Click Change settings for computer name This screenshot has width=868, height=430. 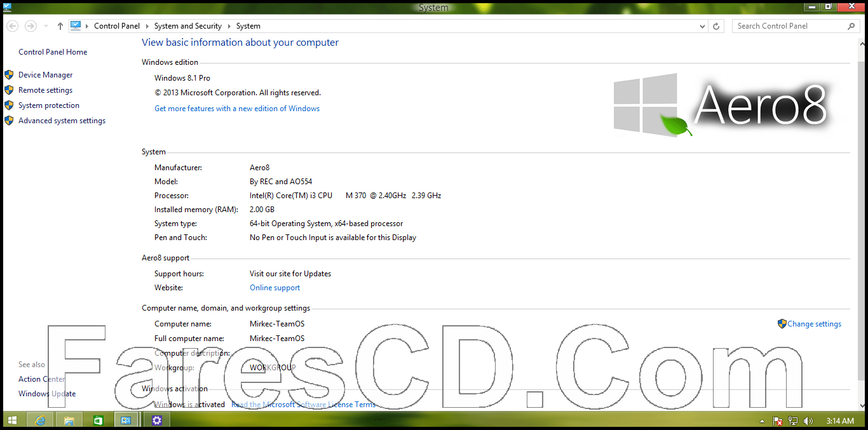tap(815, 324)
